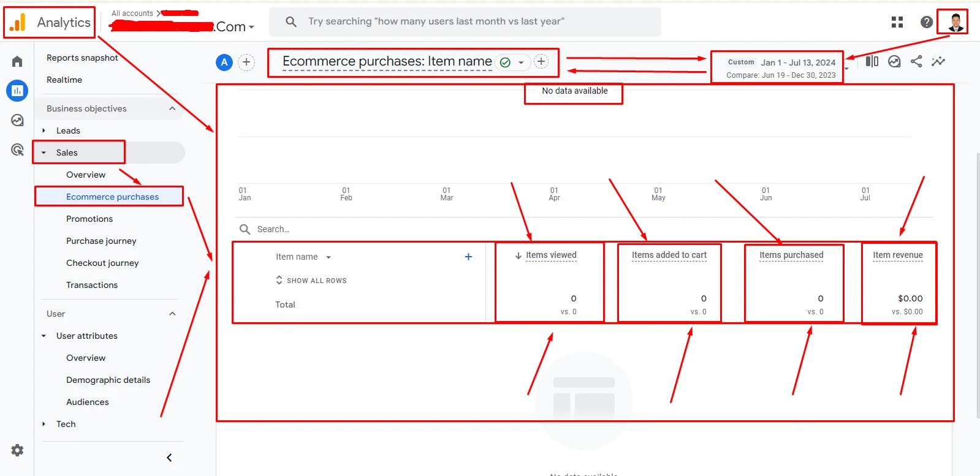This screenshot has width=980, height=476.
Task: Open the Explore icon in left rail
Action: [17, 120]
